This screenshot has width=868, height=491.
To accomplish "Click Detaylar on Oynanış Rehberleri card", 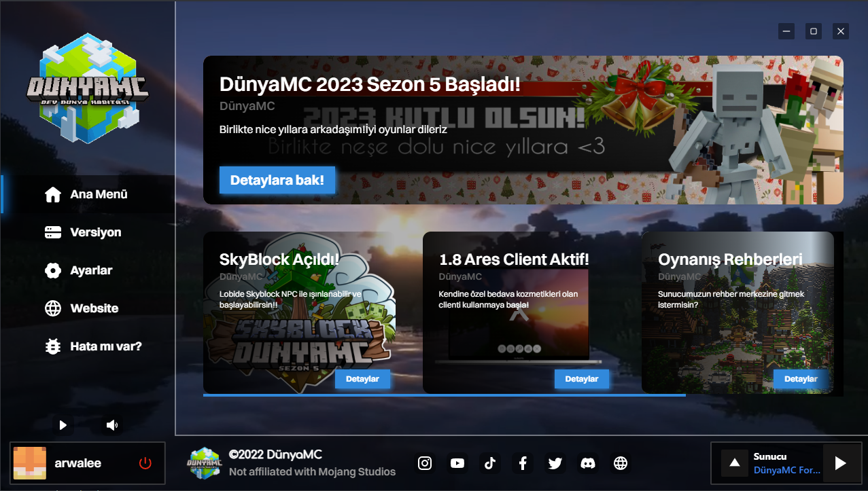I will (x=801, y=379).
